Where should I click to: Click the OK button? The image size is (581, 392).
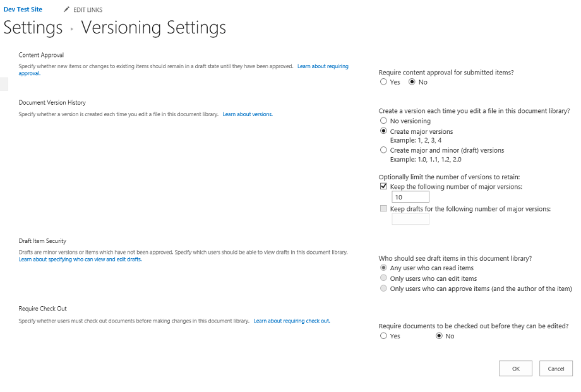click(516, 369)
